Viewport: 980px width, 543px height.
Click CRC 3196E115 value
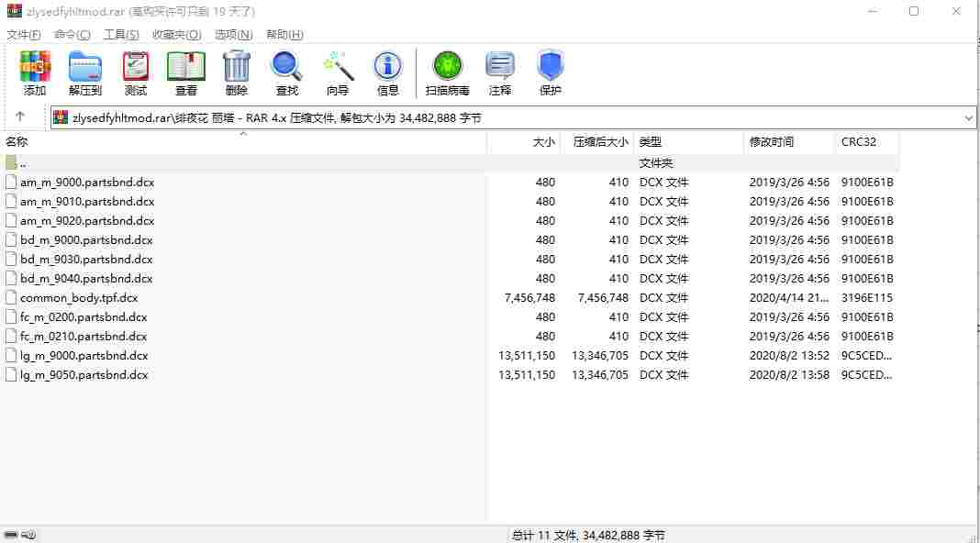[x=867, y=297]
